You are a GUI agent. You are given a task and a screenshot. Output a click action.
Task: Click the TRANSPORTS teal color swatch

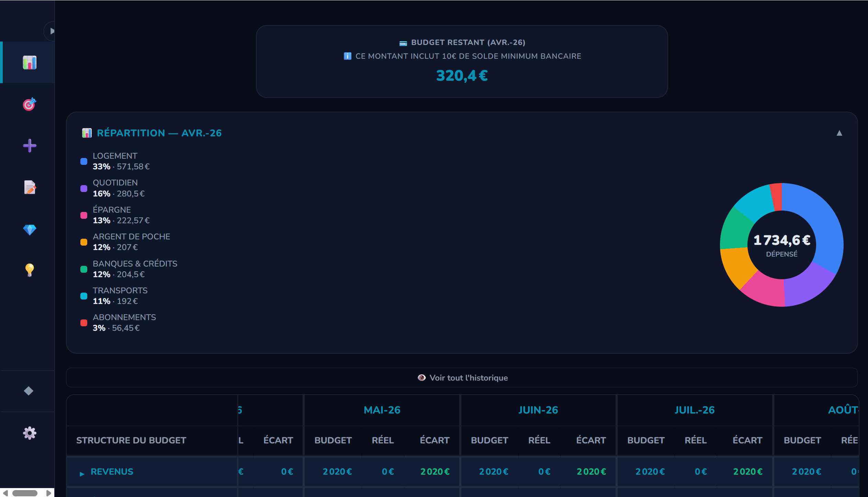[83, 296]
